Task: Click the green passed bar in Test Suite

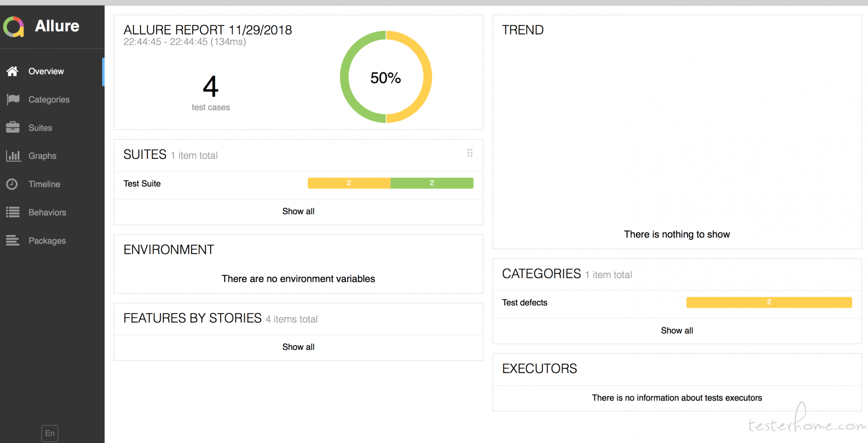Action: point(432,183)
